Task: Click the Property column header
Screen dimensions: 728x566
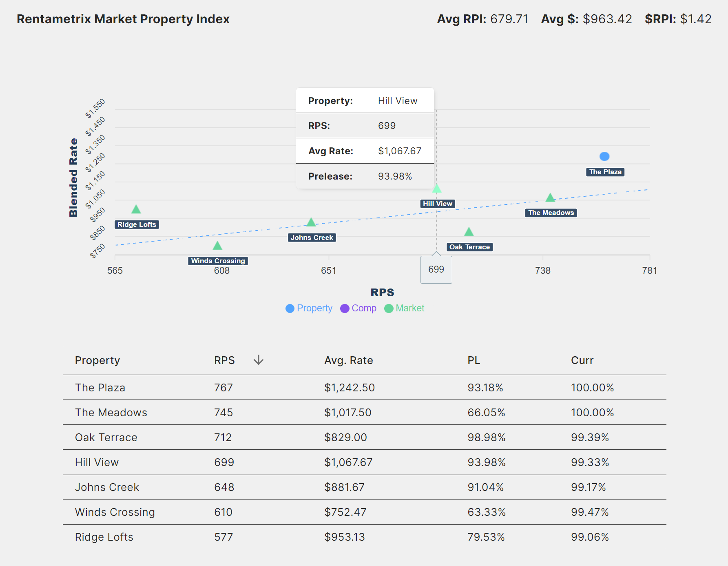Action: pos(97,360)
